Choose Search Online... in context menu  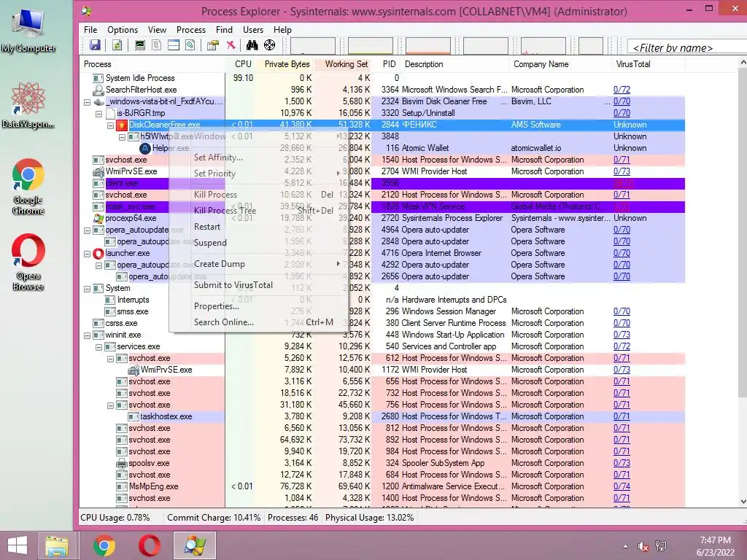258,322
